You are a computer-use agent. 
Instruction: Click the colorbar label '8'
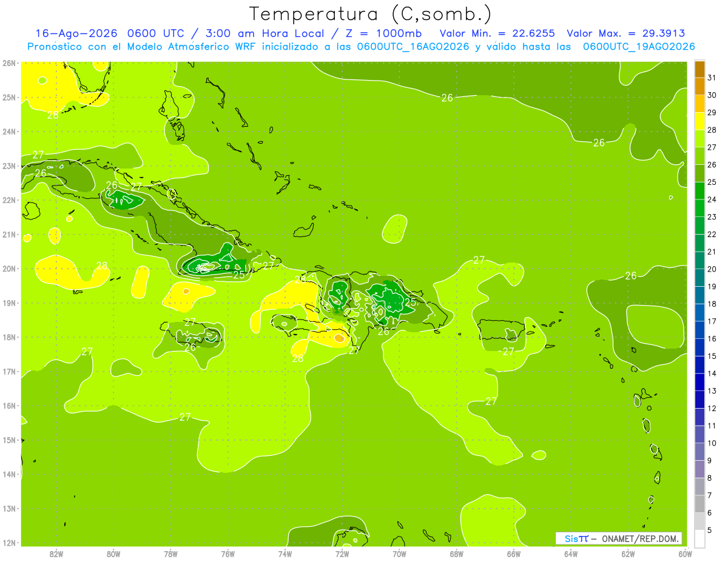coord(710,478)
